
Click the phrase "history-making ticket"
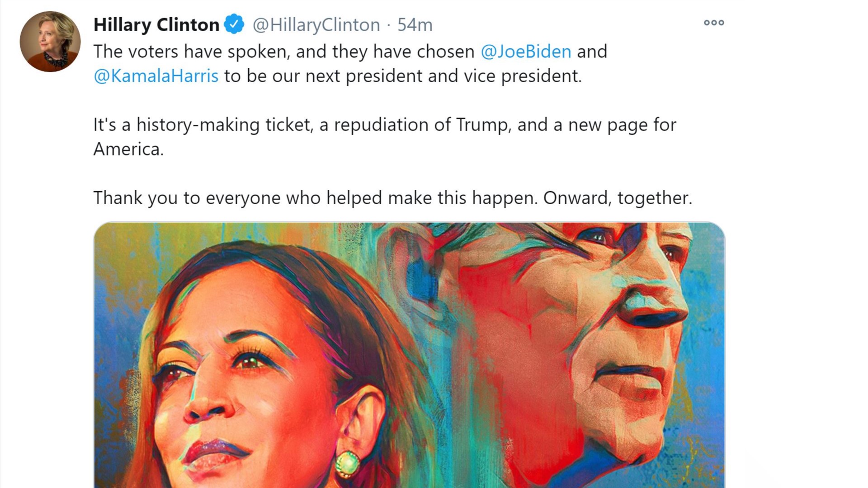(x=224, y=125)
